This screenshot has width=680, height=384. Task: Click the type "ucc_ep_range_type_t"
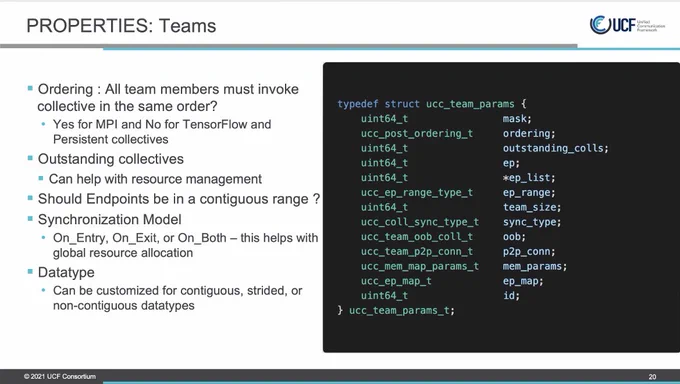click(417, 193)
